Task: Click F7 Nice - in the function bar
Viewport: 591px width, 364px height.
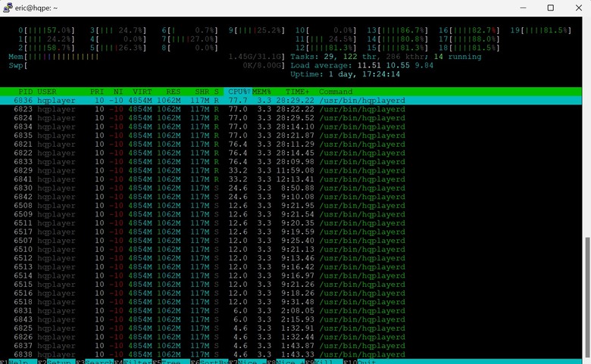Action: (247, 362)
